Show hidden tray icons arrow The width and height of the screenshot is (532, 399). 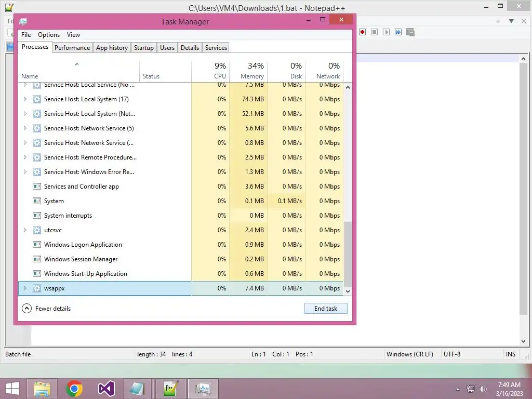458,389
